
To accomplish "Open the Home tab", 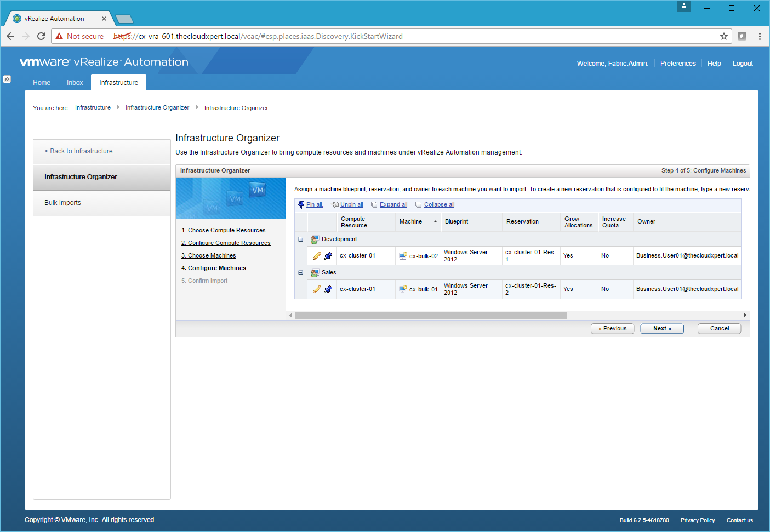I will (x=42, y=83).
